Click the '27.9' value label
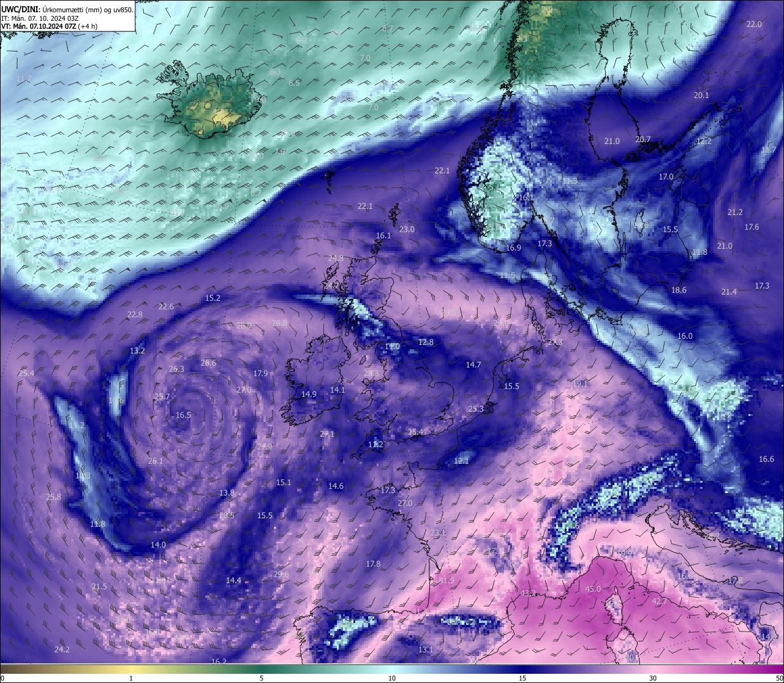The width and height of the screenshot is (784, 683). pos(265,447)
